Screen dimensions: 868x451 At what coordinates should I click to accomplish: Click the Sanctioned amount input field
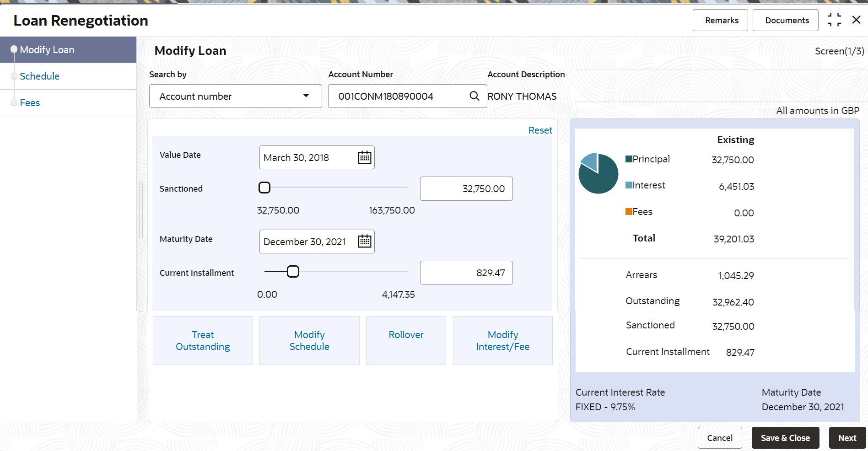466,189
